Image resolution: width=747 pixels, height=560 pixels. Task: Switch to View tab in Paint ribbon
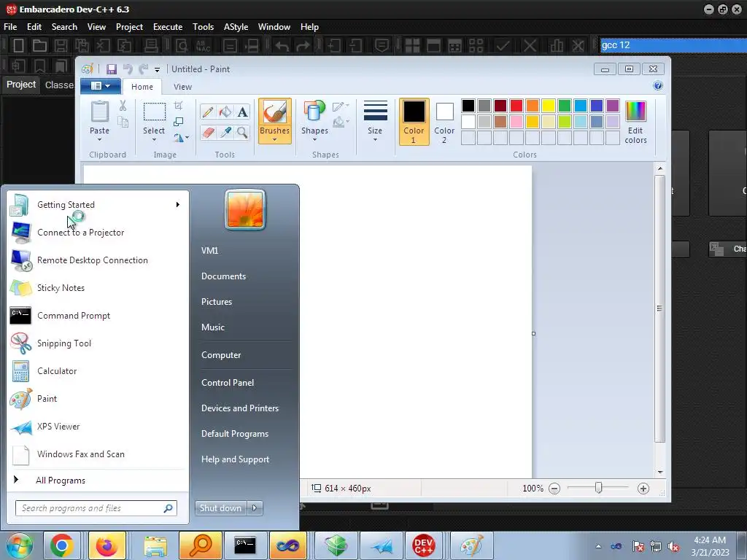click(x=182, y=87)
